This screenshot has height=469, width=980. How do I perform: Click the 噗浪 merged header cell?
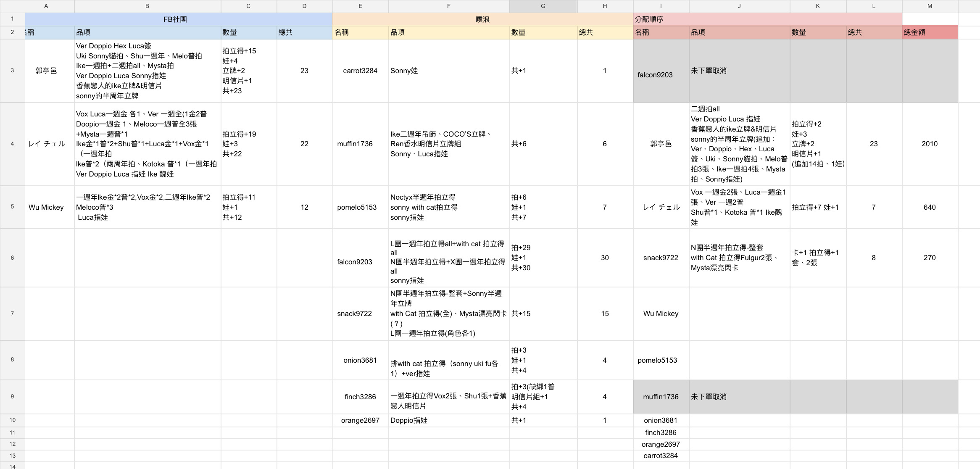483,19
